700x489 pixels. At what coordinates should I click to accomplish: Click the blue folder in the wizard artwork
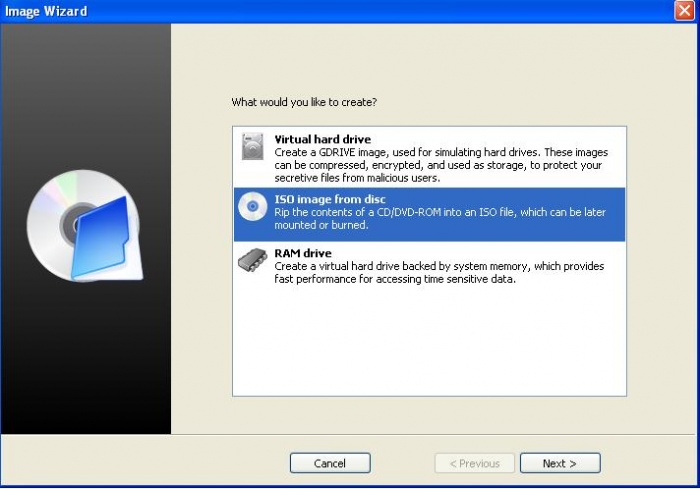100,238
